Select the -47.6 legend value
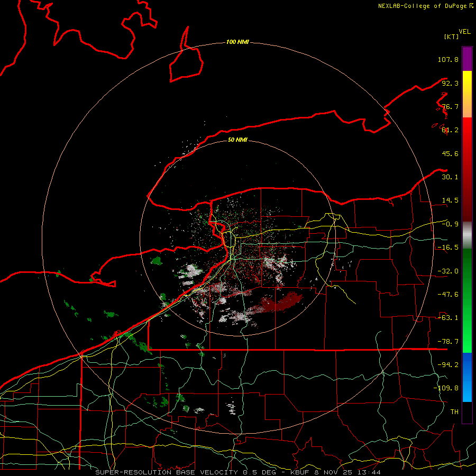Image resolution: width=476 pixels, height=476 pixels. [448, 295]
